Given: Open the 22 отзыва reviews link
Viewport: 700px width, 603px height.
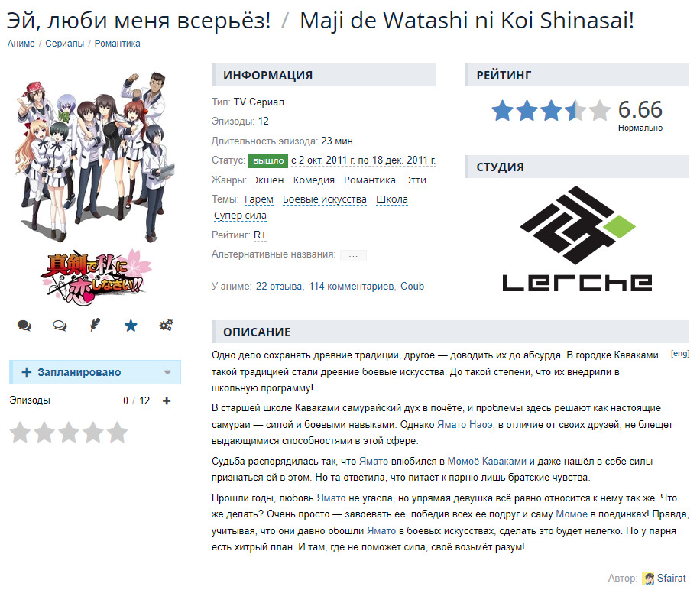Looking at the screenshot, I should 279,287.
